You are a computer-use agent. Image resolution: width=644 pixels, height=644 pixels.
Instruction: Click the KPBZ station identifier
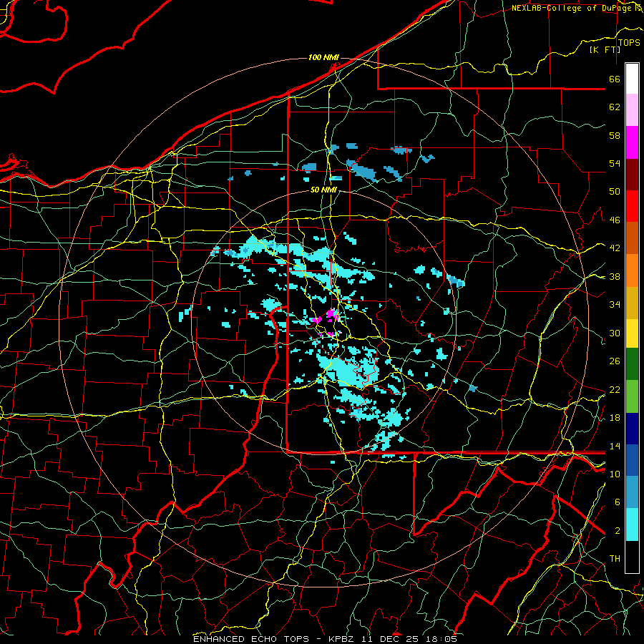tap(343, 639)
